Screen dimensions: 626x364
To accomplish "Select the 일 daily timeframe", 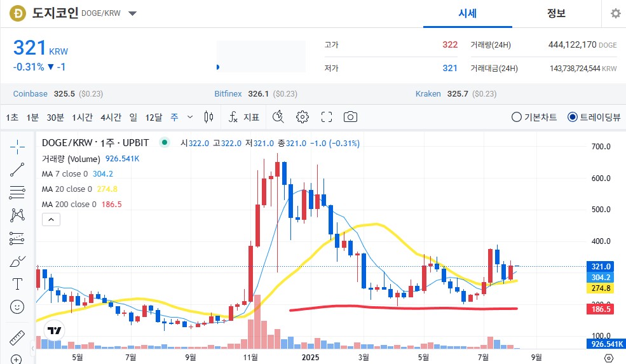I will click(x=133, y=117).
